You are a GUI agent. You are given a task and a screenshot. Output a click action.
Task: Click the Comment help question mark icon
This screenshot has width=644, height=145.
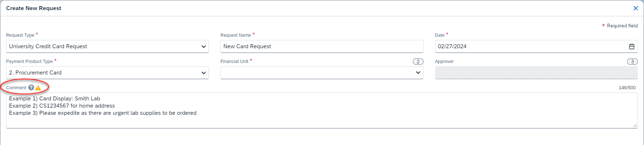point(31,87)
